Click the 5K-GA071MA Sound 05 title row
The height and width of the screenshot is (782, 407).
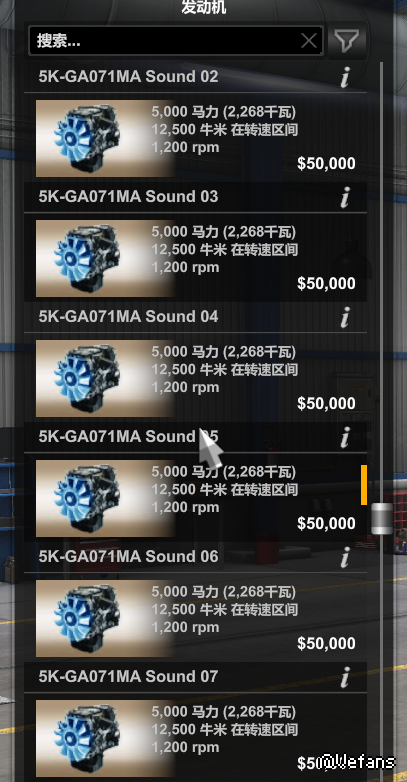[196, 437]
